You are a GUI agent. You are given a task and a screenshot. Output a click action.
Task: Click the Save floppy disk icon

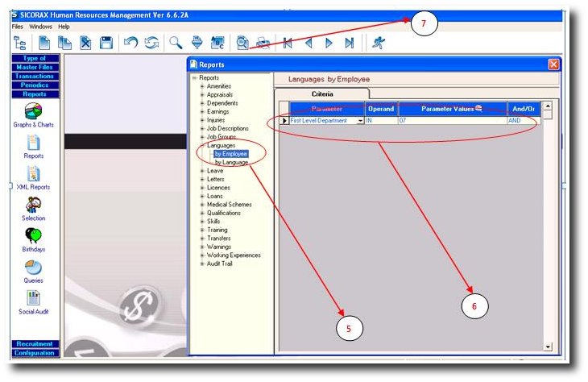pyautogui.click(x=106, y=43)
